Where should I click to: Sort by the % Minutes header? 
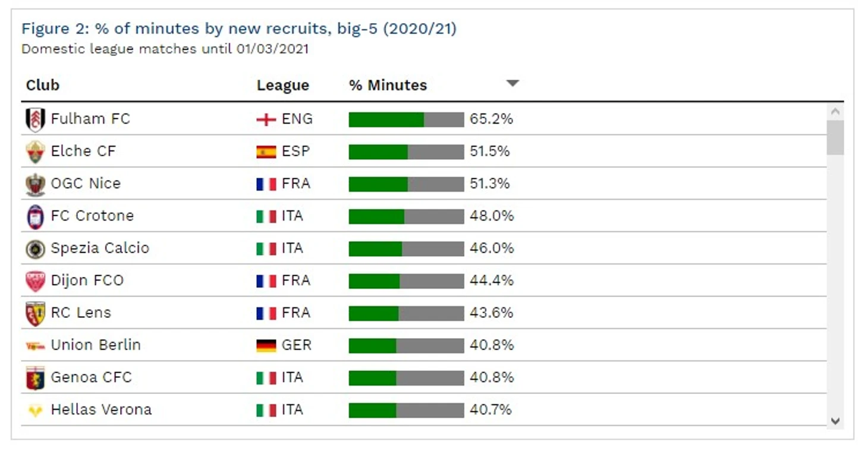[x=388, y=85]
